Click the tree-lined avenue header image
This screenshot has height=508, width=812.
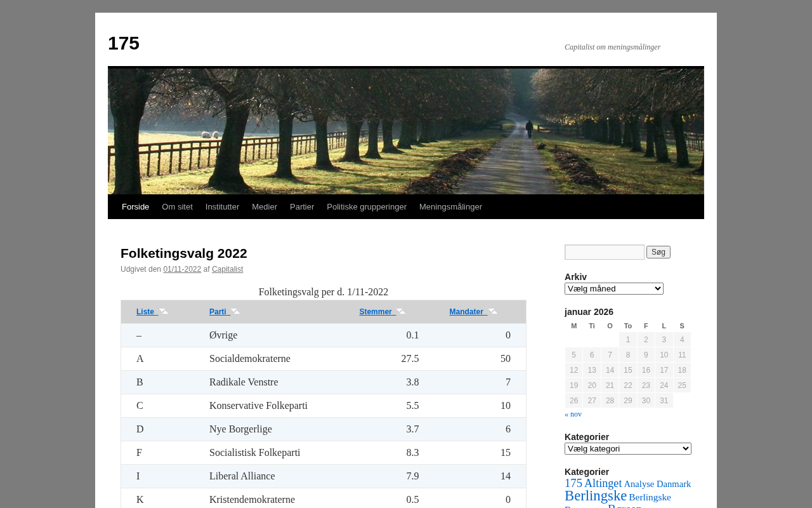click(x=406, y=131)
